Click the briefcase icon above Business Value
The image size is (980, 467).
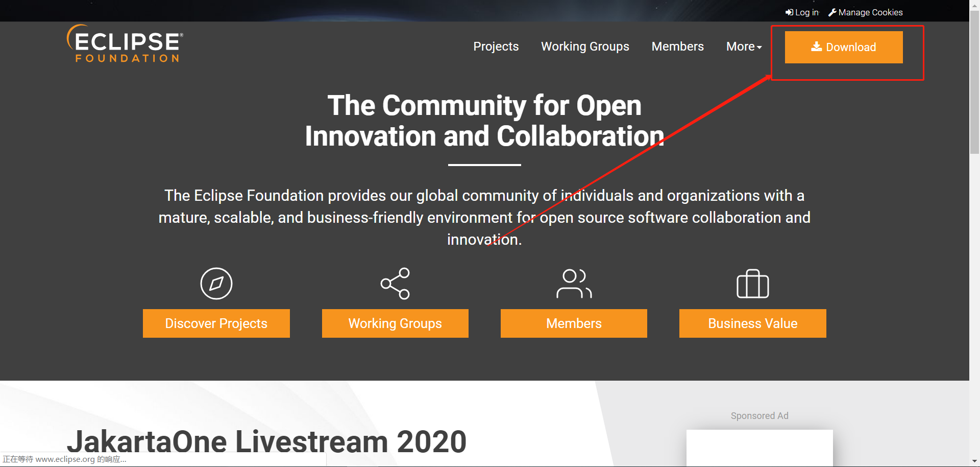tap(753, 284)
